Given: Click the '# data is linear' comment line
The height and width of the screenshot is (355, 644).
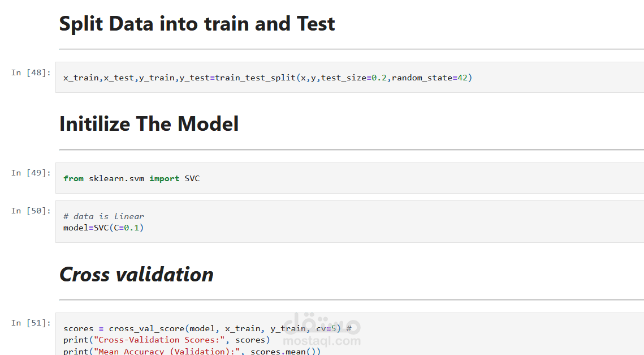Looking at the screenshot, I should (103, 216).
